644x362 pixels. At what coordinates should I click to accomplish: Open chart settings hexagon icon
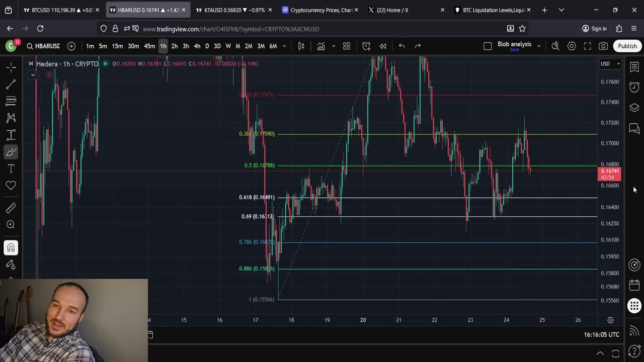tap(572, 46)
